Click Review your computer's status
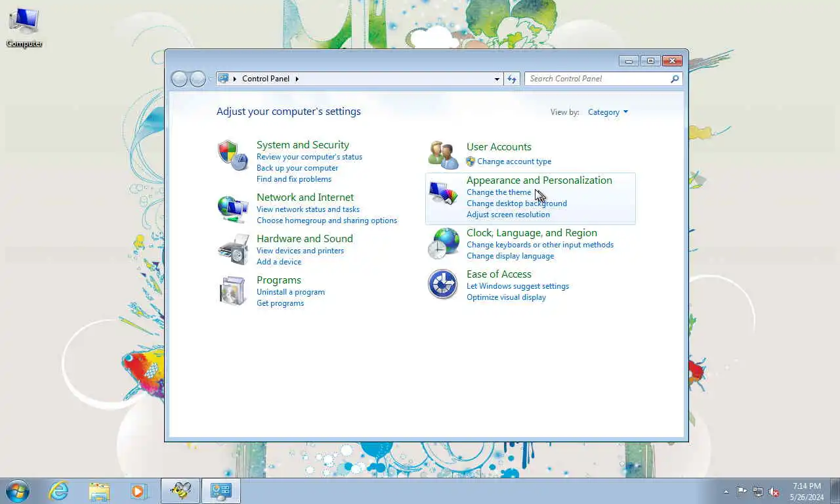 (x=309, y=157)
